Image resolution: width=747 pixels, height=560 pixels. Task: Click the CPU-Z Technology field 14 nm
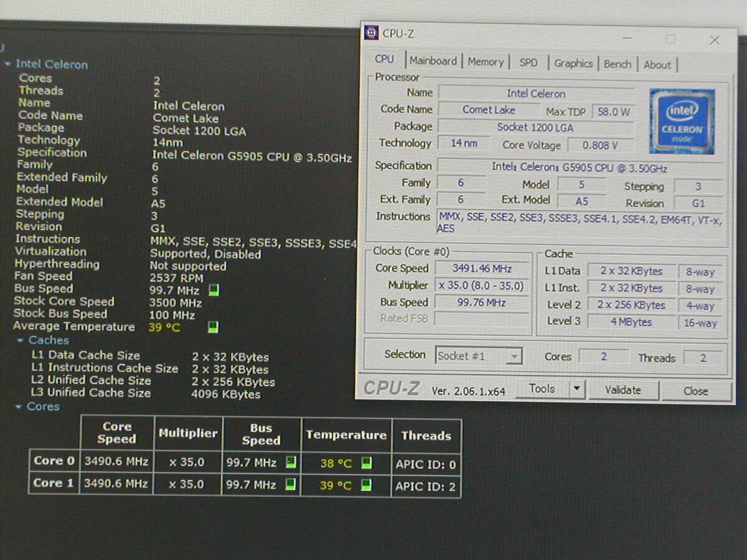pyautogui.click(x=464, y=144)
